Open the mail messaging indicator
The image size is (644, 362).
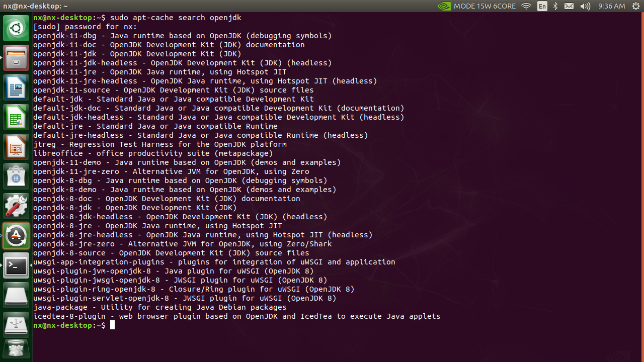point(569,6)
